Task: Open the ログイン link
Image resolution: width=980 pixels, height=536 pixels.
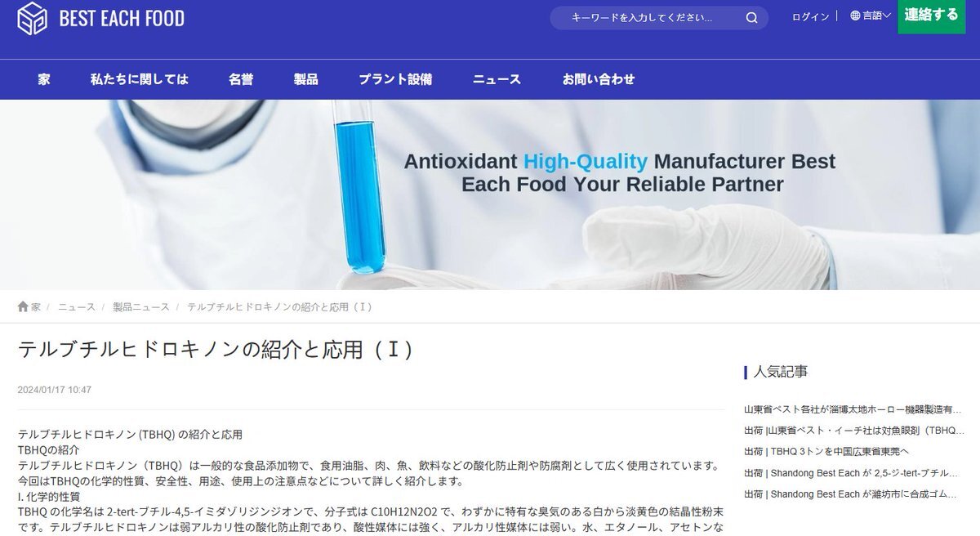Action: tap(810, 16)
